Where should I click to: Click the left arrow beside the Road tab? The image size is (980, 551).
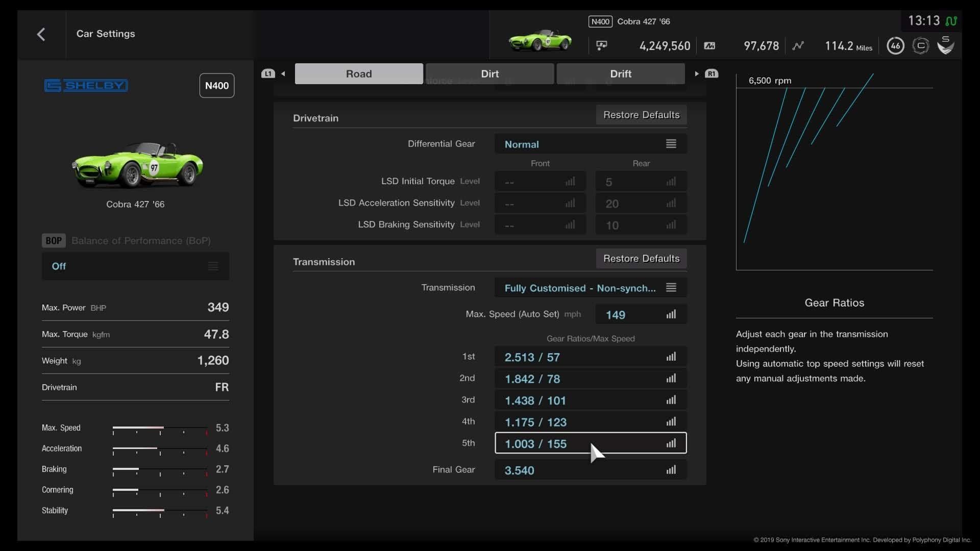283,73
